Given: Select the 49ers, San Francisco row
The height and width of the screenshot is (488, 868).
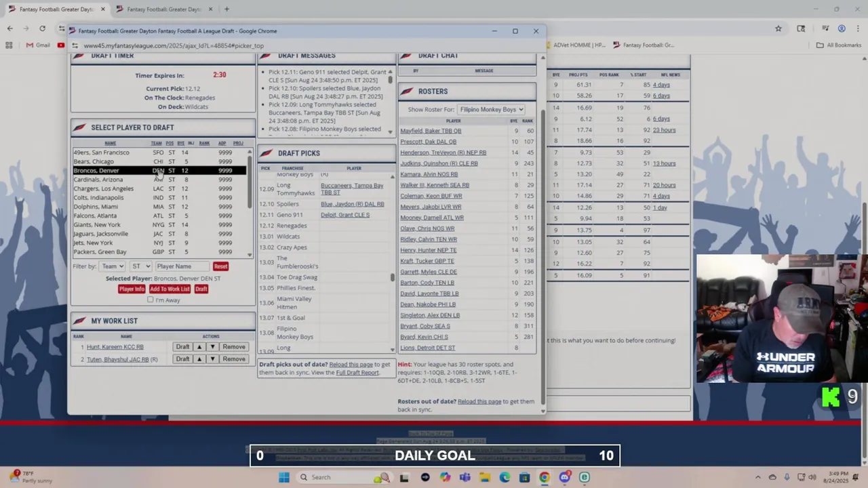Looking at the screenshot, I should coord(159,152).
